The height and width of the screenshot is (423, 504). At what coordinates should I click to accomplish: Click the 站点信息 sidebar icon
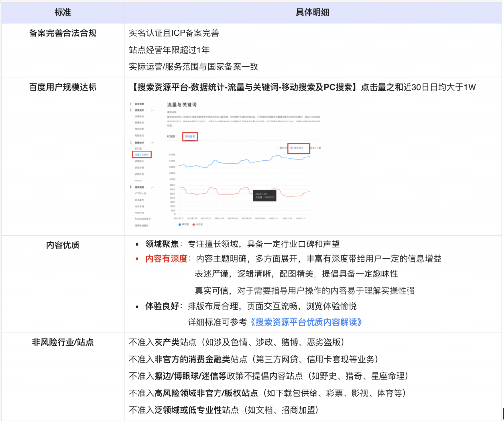click(131, 104)
